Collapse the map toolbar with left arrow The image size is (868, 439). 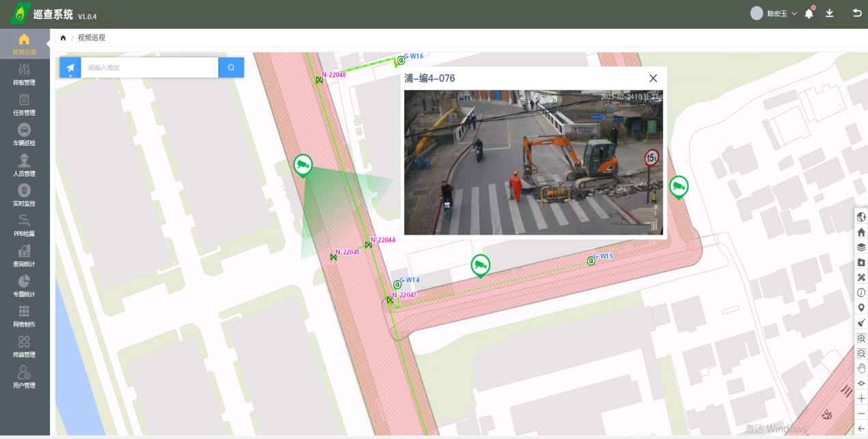click(x=861, y=429)
